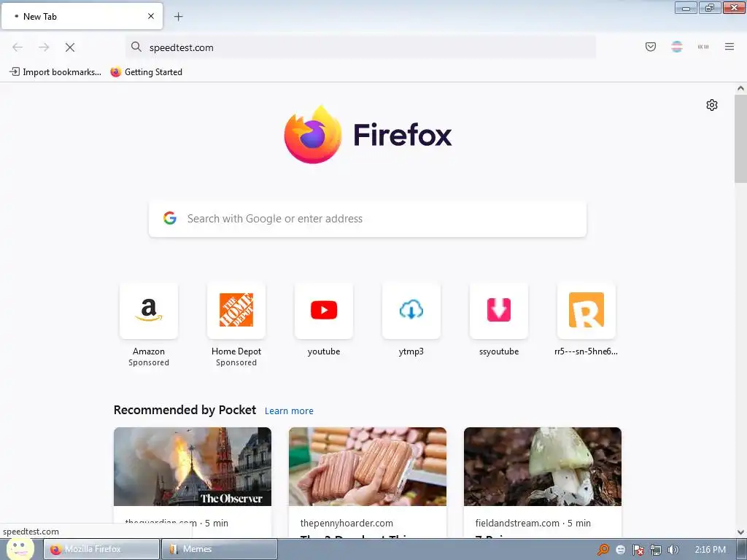Image resolution: width=747 pixels, height=560 pixels.
Task: Open the Save to Pocket icon
Action: 650,47
